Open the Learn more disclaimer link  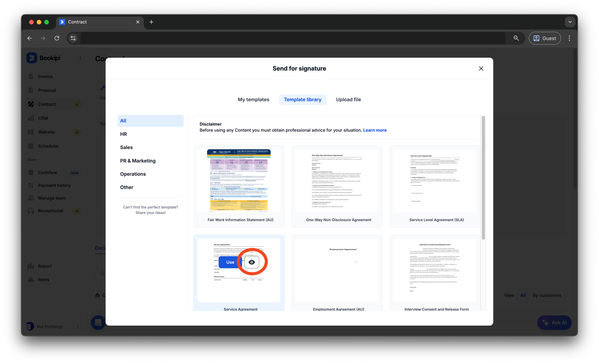point(375,130)
